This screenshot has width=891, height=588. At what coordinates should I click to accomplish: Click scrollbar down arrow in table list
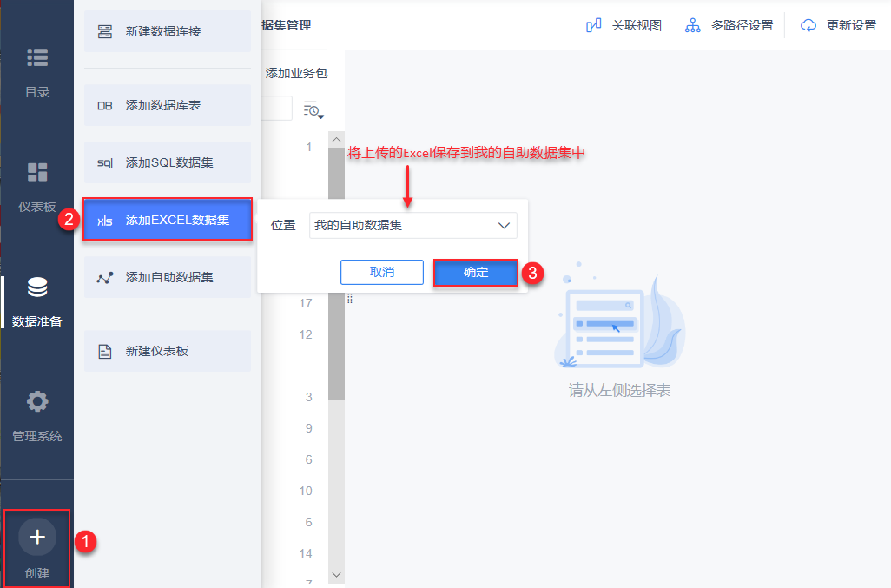[336, 575]
